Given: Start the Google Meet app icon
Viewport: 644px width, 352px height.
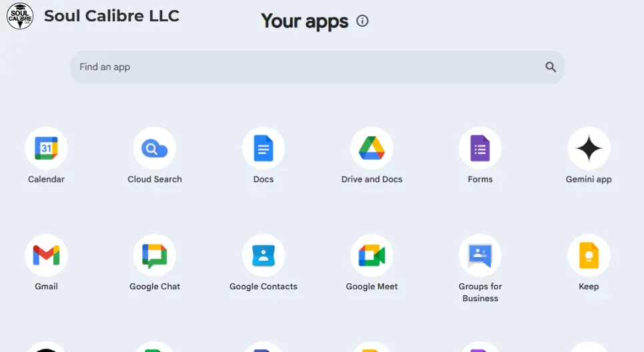Looking at the screenshot, I should pyautogui.click(x=372, y=255).
